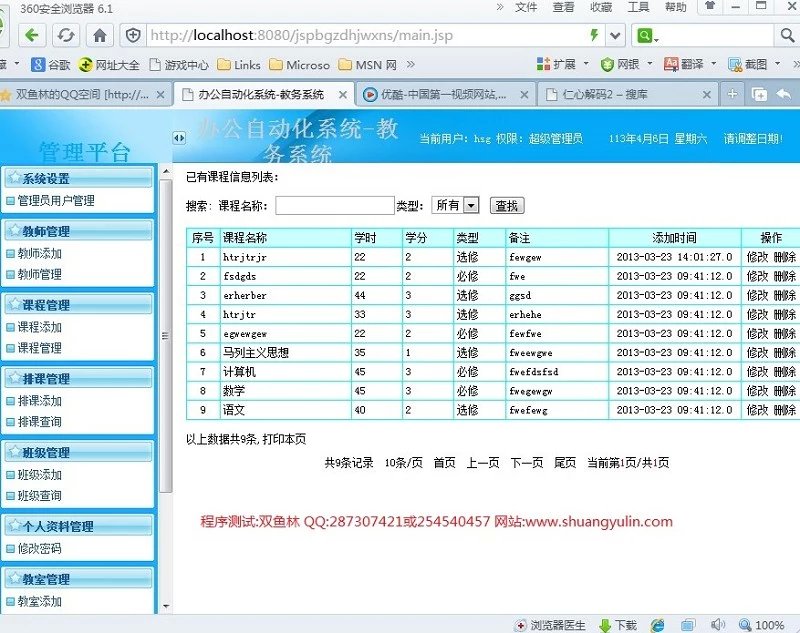Viewport: 800px width, 633px height.
Task: Click 修改 for course 数学
Action: tap(757, 391)
